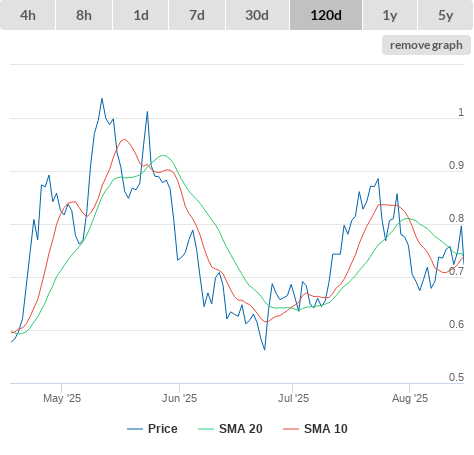Show the 30d price chart
This screenshot has height=455, width=474.
click(257, 15)
